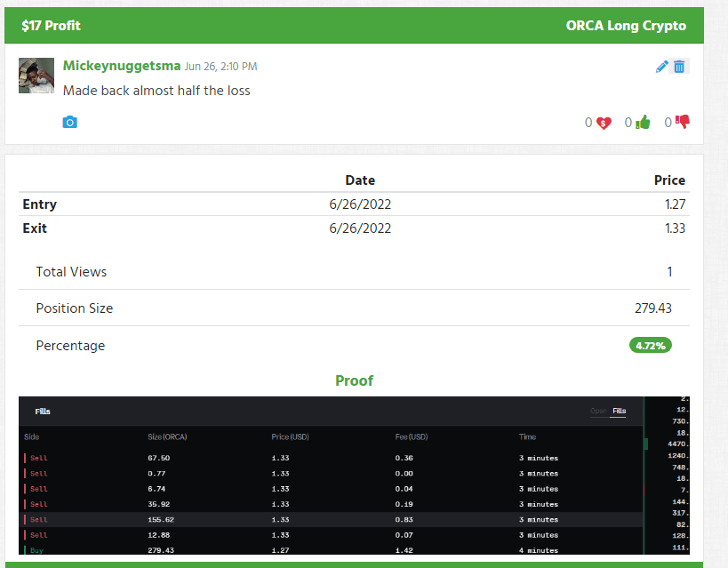Click the Entry row label
Screen dimensions: 728x568
39,204
